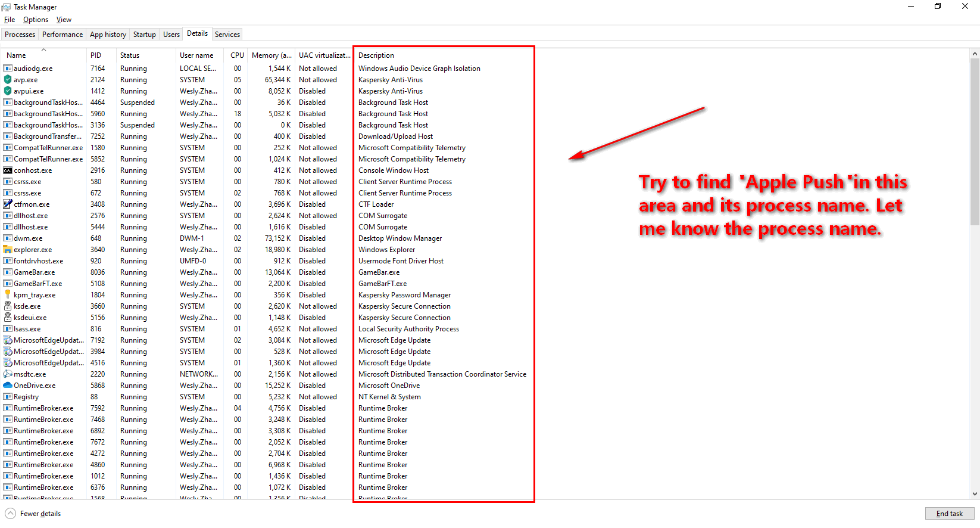Sort by the Status column header

coord(146,55)
